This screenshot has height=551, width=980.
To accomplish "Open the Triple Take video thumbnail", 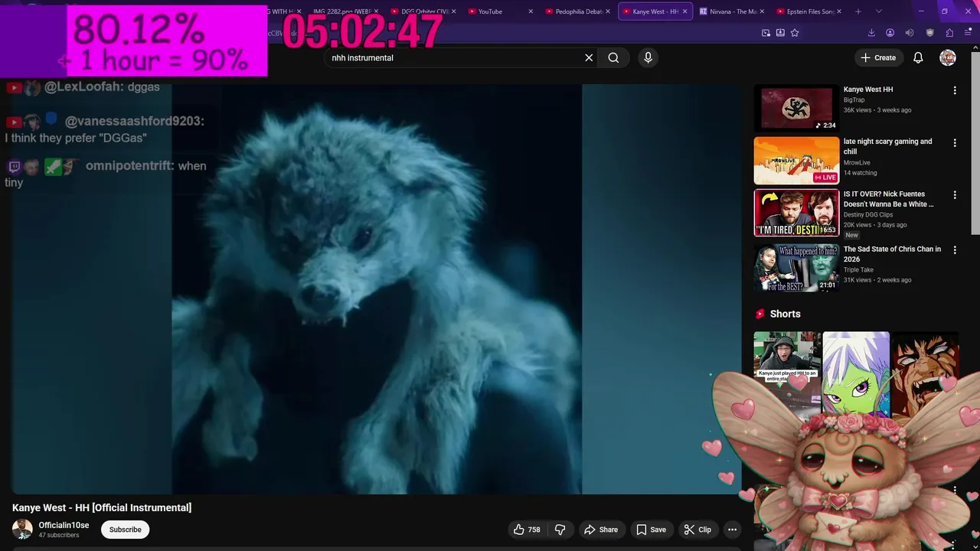I will 796,268.
